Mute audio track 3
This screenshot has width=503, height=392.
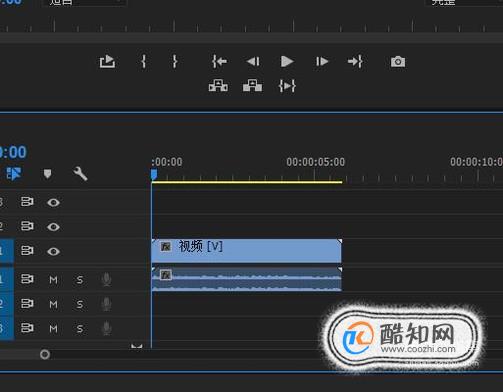pos(53,329)
